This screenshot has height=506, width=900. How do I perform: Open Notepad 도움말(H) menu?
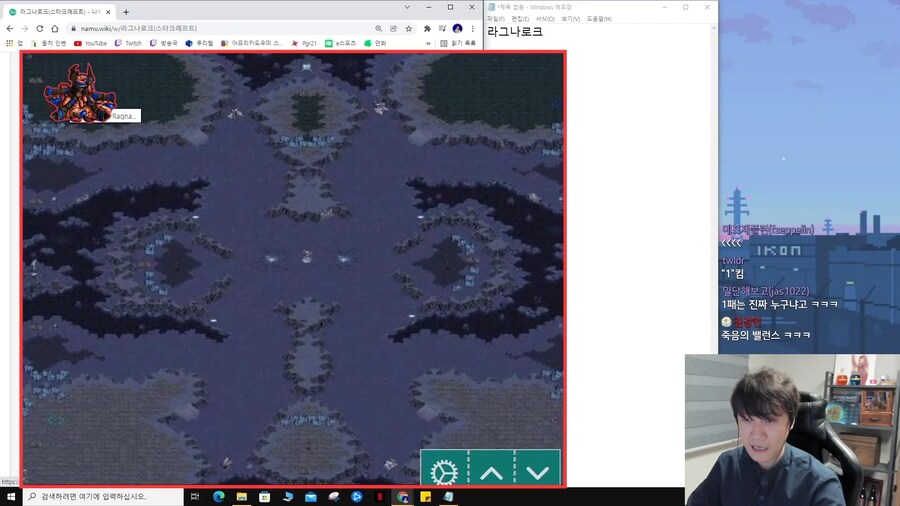[599, 19]
